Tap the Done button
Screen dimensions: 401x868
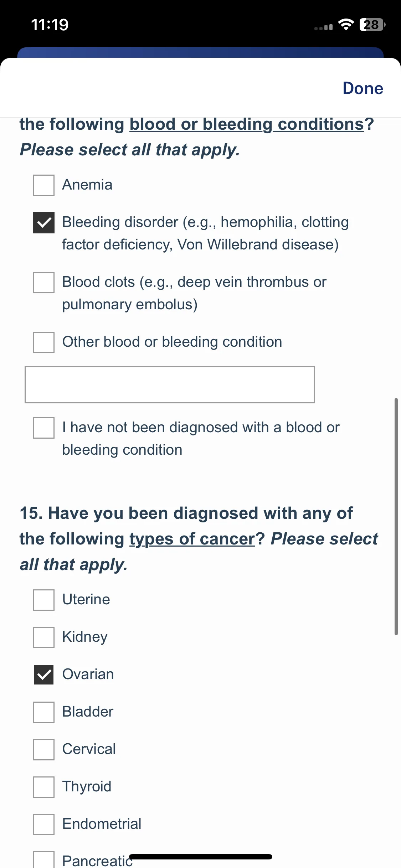coord(363,88)
